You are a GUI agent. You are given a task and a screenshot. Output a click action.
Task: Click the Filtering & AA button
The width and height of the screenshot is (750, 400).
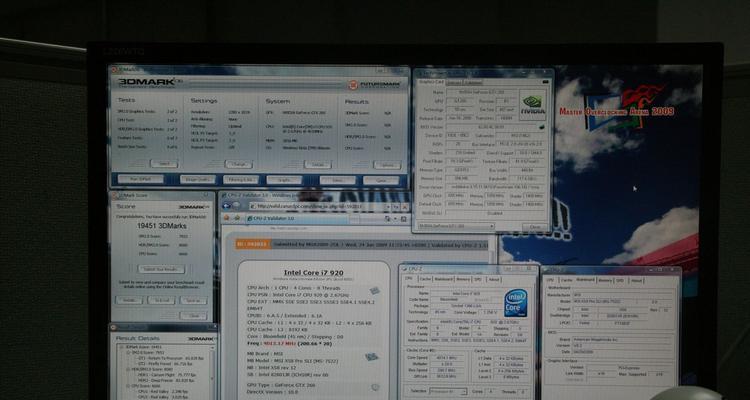pos(241,180)
